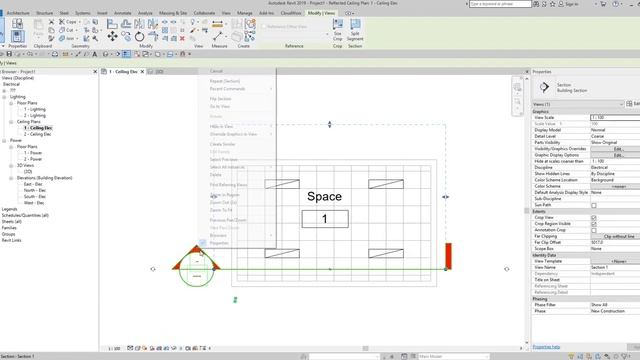Choose Mirror - Draw Axis tool
The image size is (640, 360).
point(153,24)
